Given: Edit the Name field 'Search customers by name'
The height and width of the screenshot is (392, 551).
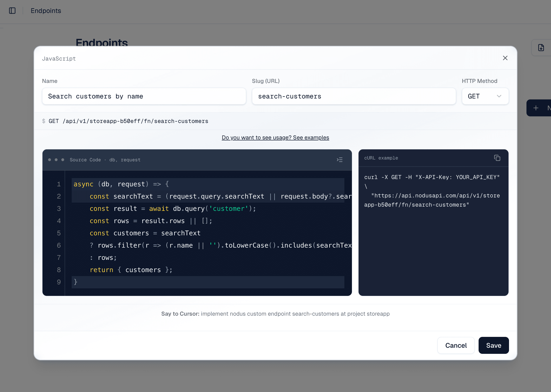Looking at the screenshot, I should coord(144,96).
